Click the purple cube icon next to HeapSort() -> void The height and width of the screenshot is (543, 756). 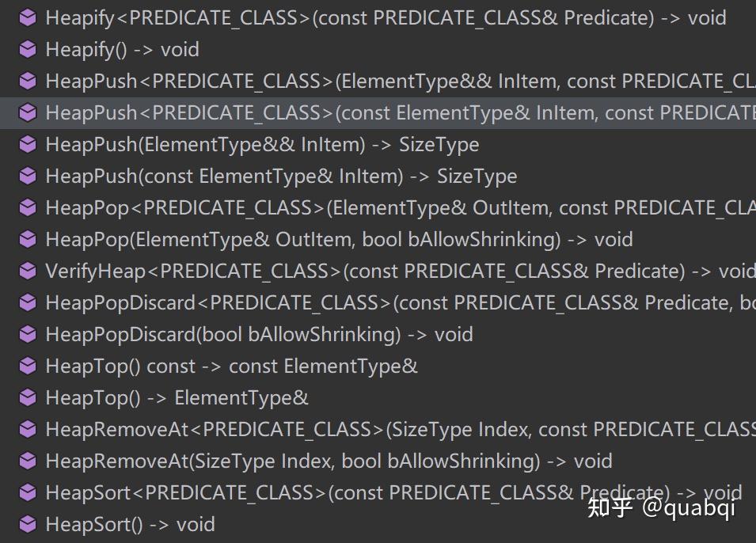pyautogui.click(x=28, y=525)
